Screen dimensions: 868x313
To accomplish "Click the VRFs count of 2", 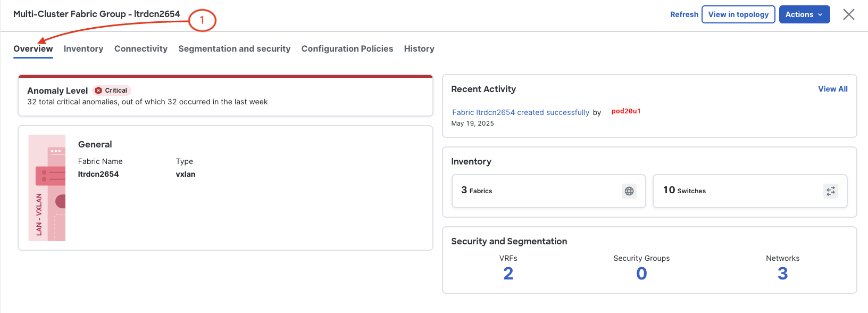I will [x=508, y=274].
